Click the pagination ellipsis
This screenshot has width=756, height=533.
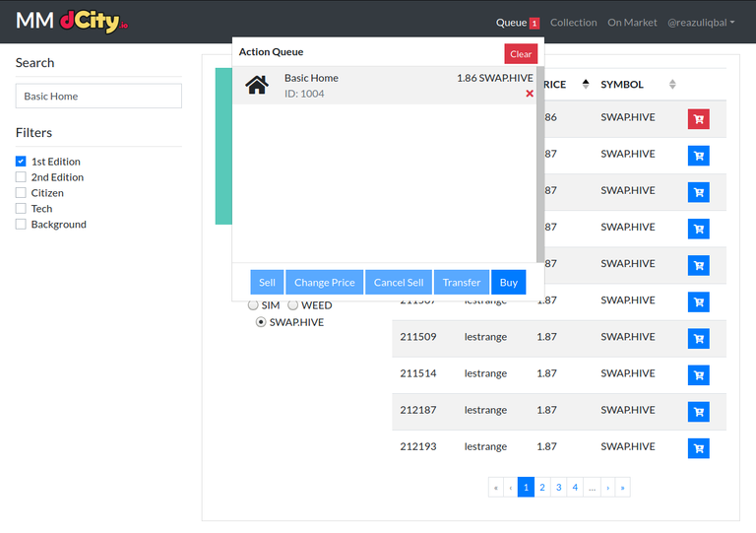click(592, 487)
